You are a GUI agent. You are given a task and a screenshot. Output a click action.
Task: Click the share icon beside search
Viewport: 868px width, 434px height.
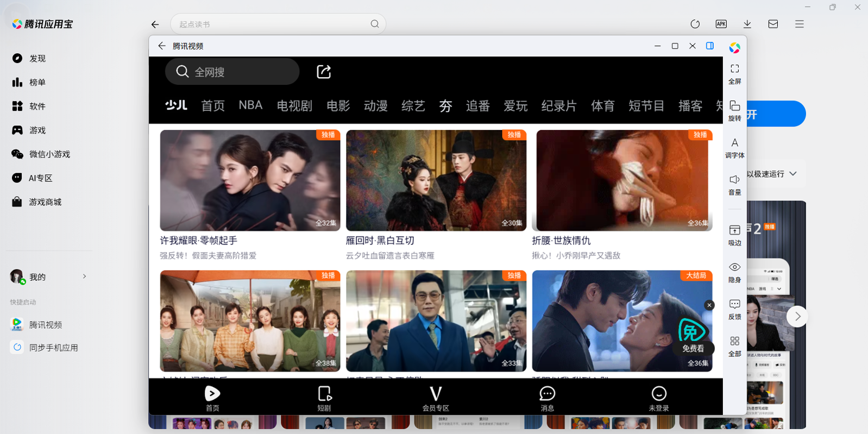tap(324, 72)
